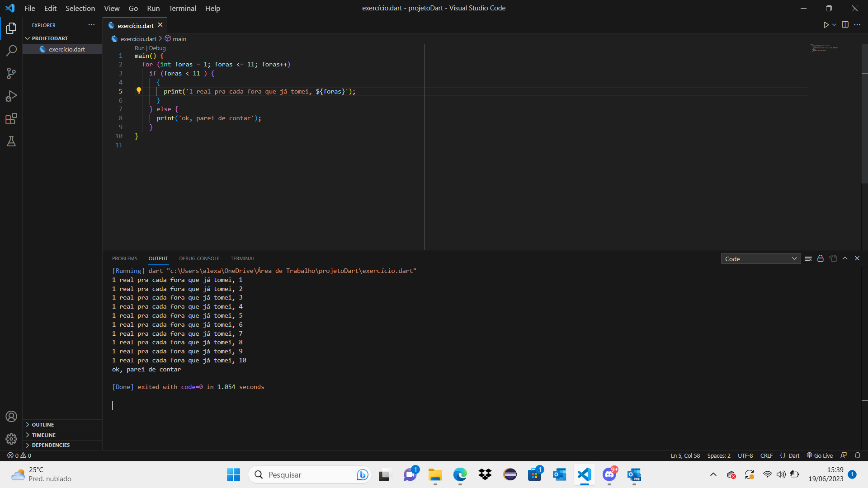Switch to the PROBLEMS tab
The width and height of the screenshot is (868, 488).
125,258
